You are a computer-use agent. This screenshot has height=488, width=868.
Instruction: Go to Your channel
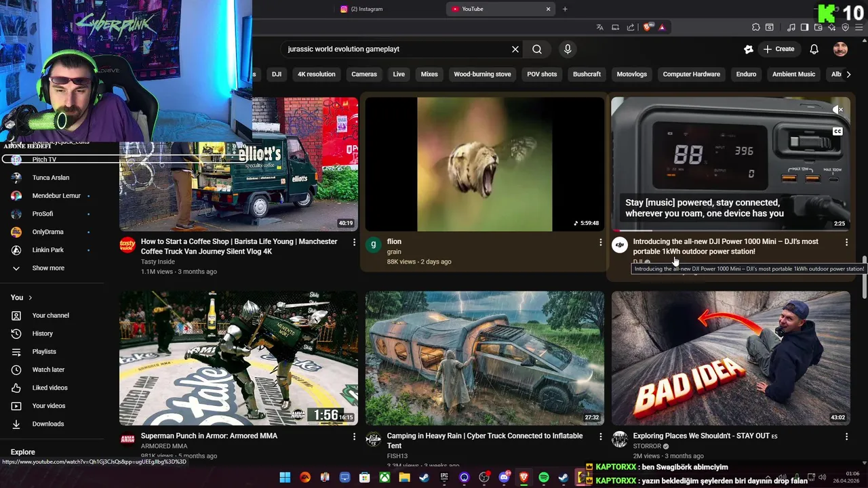[52, 315]
